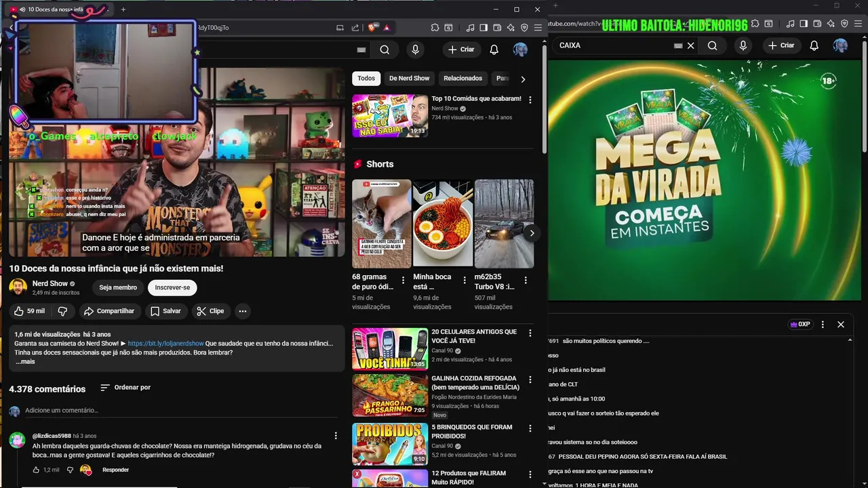Toggle sidebar panel icon in left window
The image size is (868, 488).
[484, 28]
